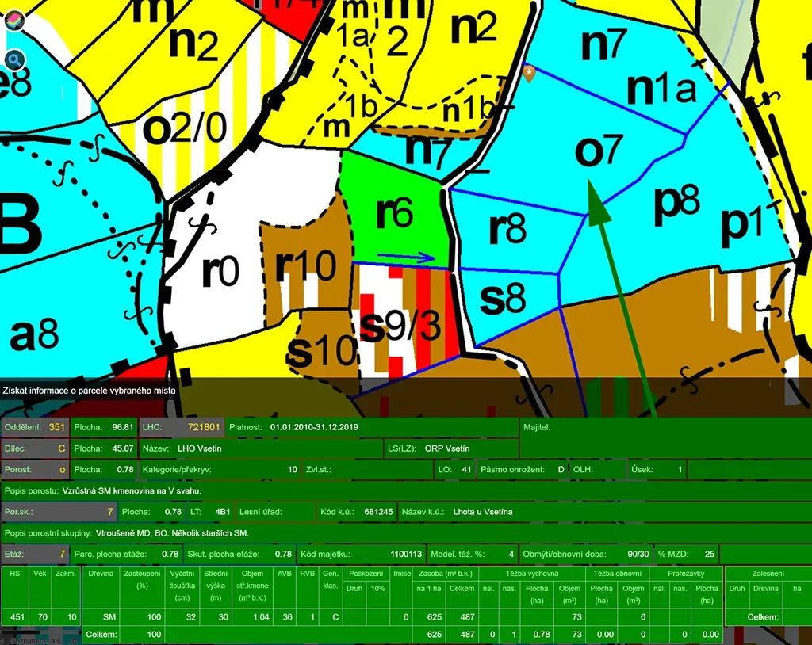This screenshot has height=645, width=812.
Task: Select the green r6 stand polygon
Action: click(394, 214)
